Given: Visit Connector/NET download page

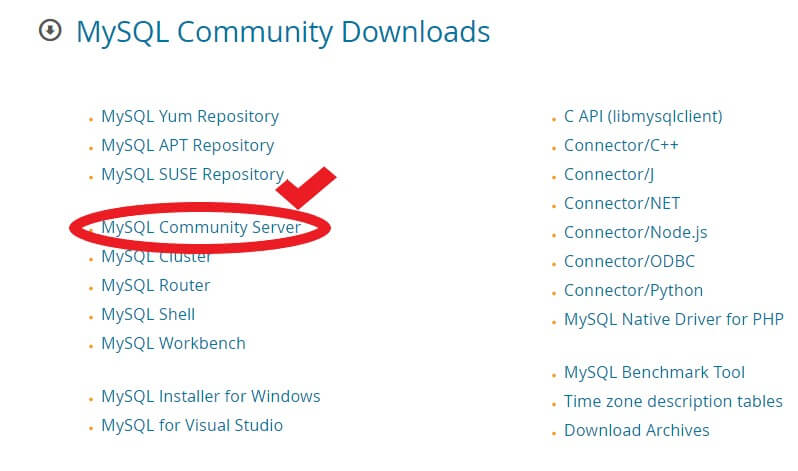Looking at the screenshot, I should 622,204.
